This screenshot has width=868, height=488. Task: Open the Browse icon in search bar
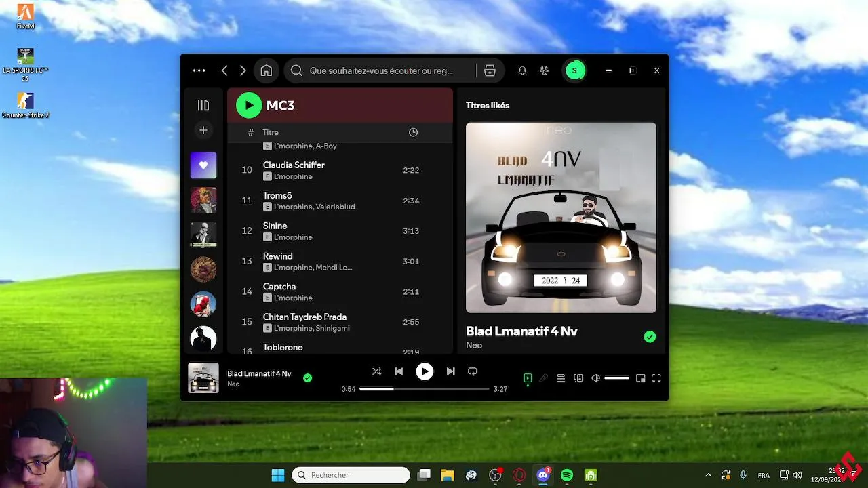point(490,70)
